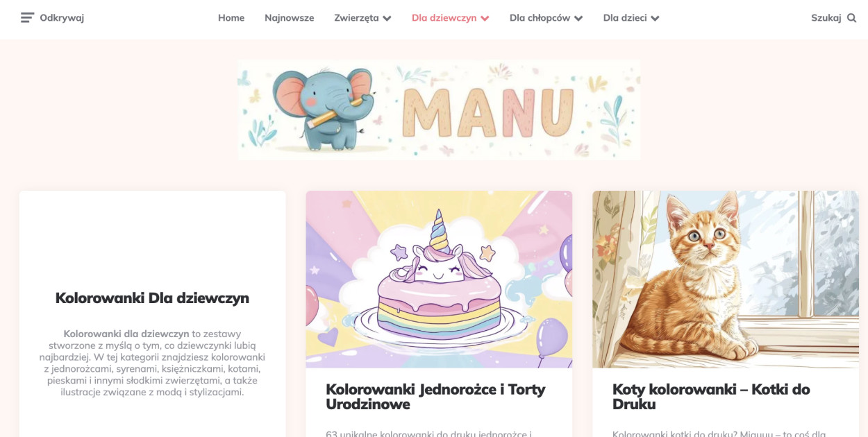This screenshot has width=868, height=437.
Task: Expand the Dla dzieci dropdown arrow
Action: click(655, 19)
